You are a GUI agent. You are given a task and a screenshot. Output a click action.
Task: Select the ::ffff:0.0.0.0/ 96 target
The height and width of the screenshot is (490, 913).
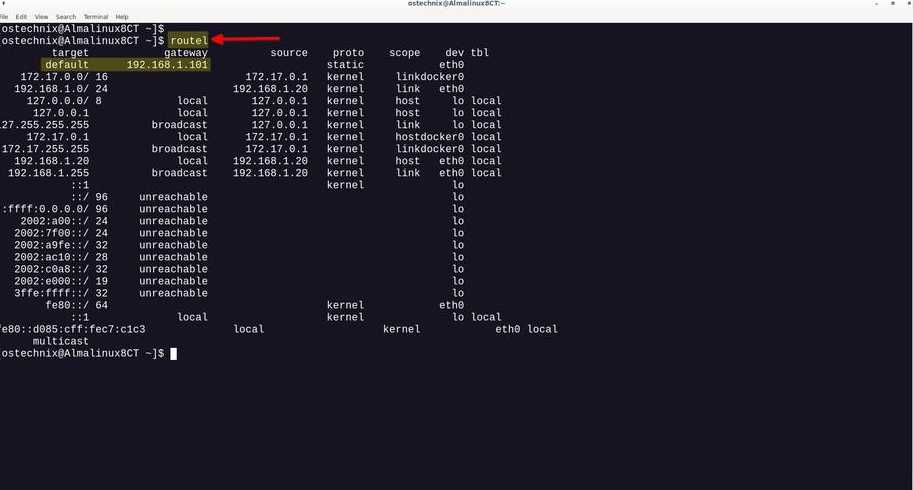tap(54, 209)
